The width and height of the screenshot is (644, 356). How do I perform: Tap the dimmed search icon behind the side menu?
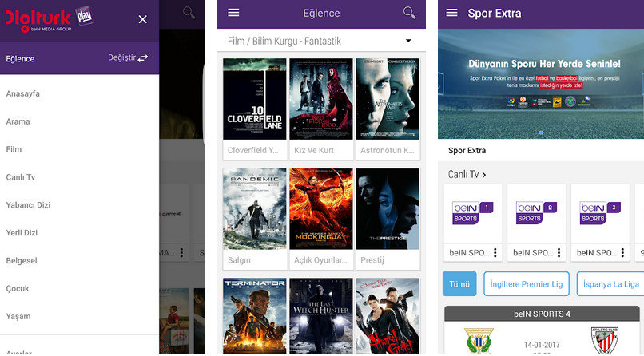(x=189, y=13)
